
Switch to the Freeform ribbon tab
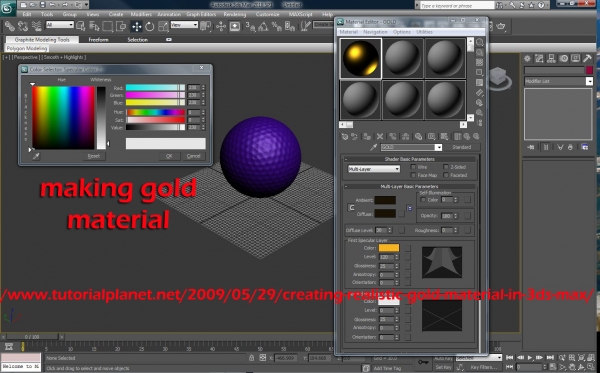[x=98, y=40]
